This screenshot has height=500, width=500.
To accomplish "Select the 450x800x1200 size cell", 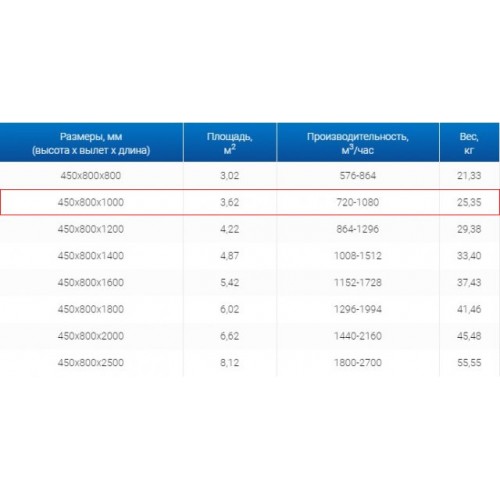I will pos(91,229).
